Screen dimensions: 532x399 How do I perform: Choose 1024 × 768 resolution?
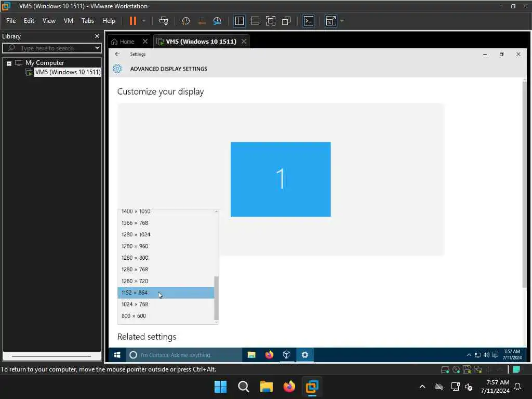pos(166,304)
